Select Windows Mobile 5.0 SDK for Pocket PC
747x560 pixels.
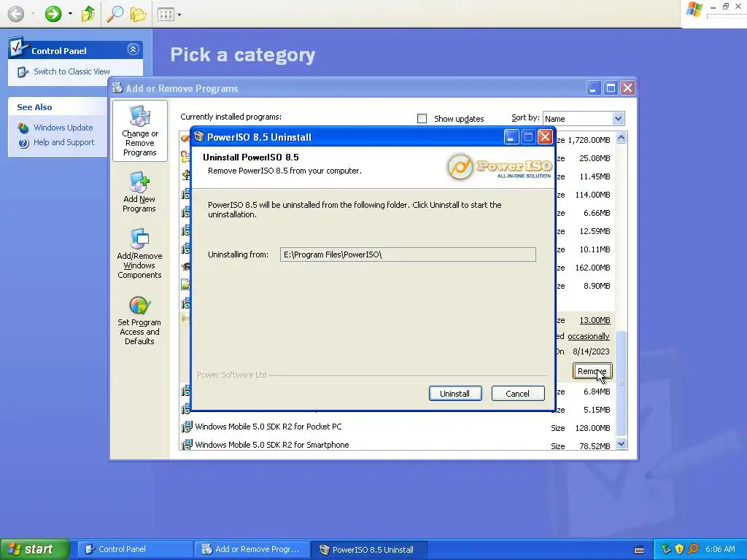point(268,427)
